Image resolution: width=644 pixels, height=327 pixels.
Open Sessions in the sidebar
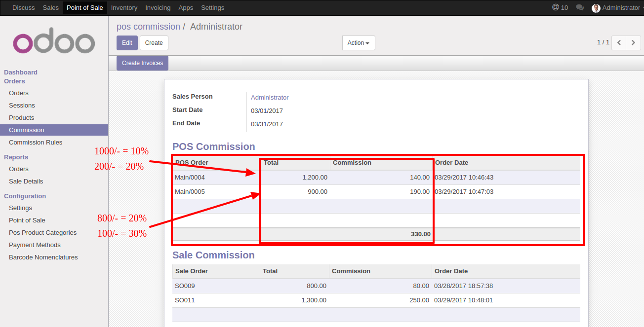(x=22, y=106)
